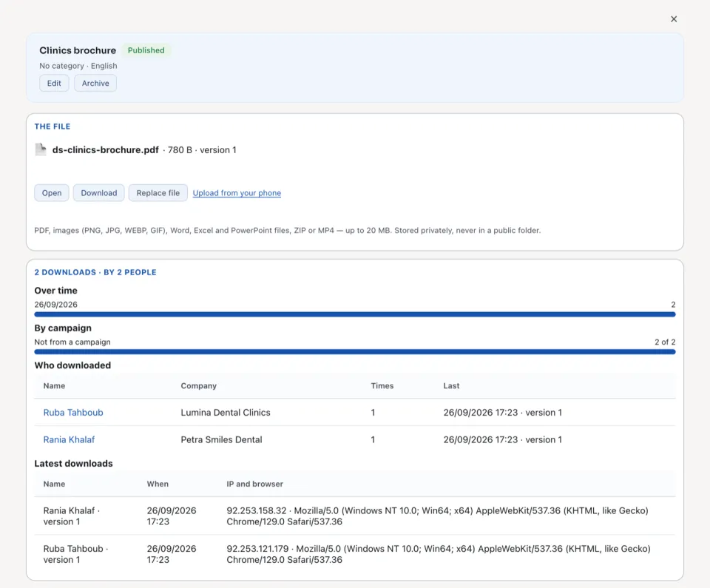Open Rania Khalaf's contact link
The height and width of the screenshot is (588, 710).
(x=69, y=440)
